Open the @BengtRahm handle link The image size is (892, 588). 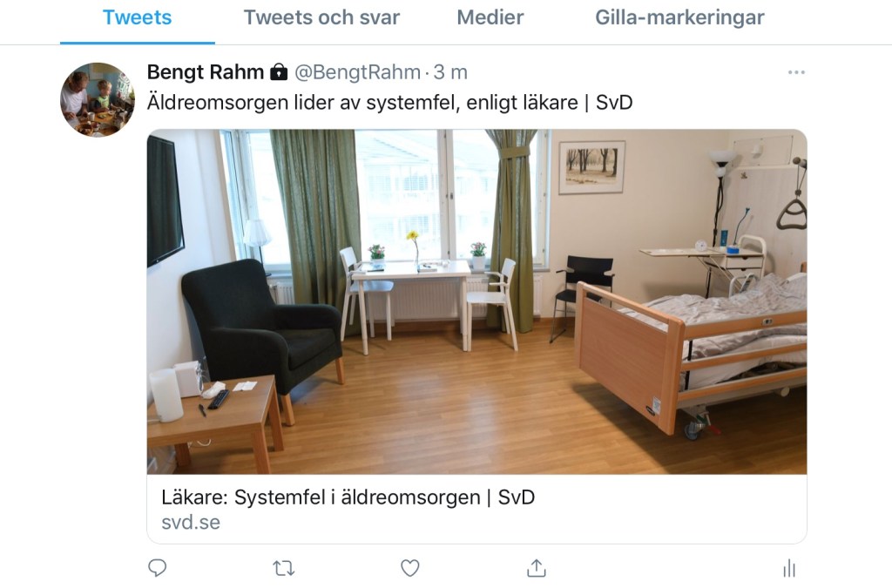(x=357, y=72)
